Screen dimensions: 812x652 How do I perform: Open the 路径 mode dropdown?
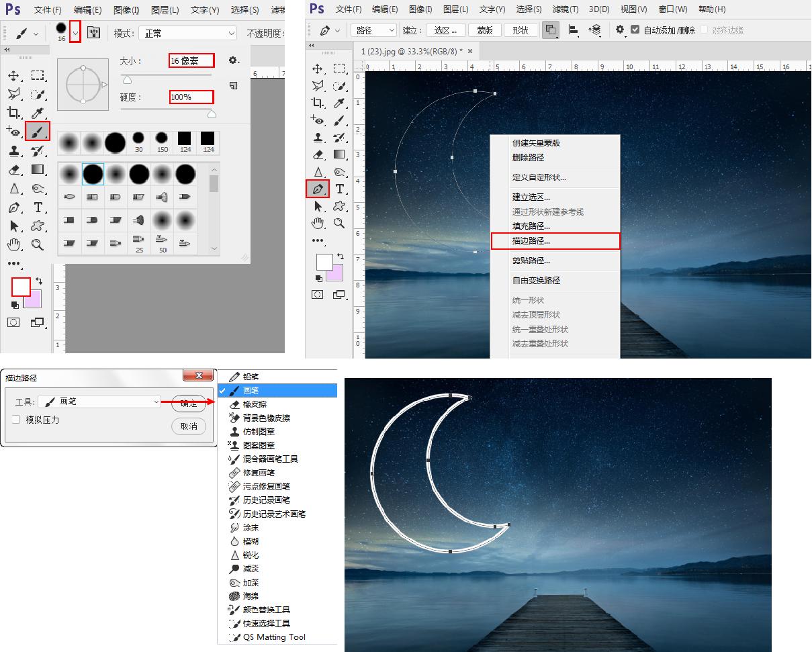tap(373, 30)
